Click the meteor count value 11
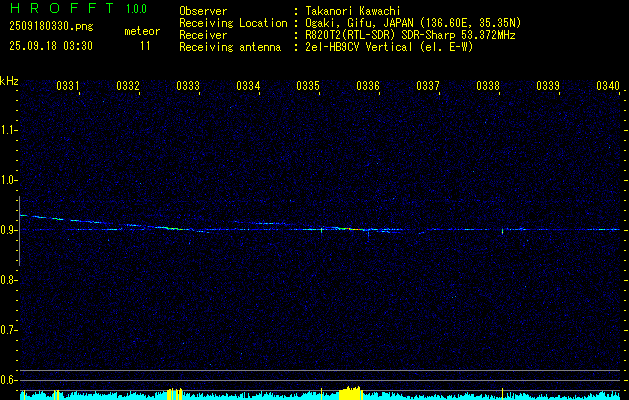The width and height of the screenshot is (629, 400). (x=146, y=46)
